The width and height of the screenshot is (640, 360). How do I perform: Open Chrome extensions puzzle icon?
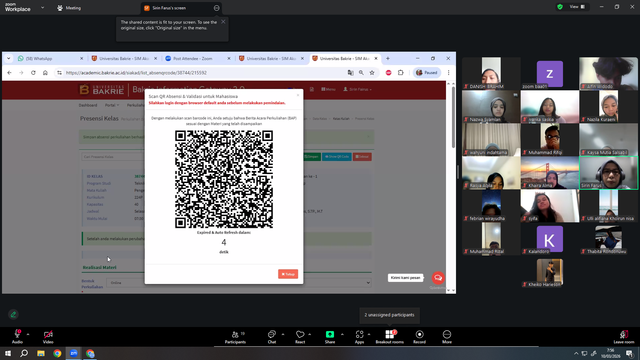(x=401, y=73)
